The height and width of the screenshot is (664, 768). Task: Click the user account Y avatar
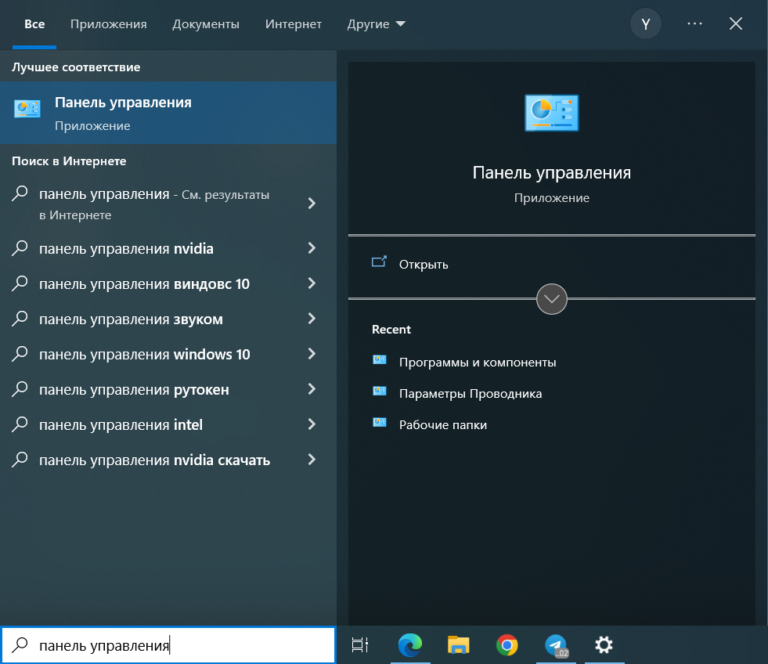(645, 24)
